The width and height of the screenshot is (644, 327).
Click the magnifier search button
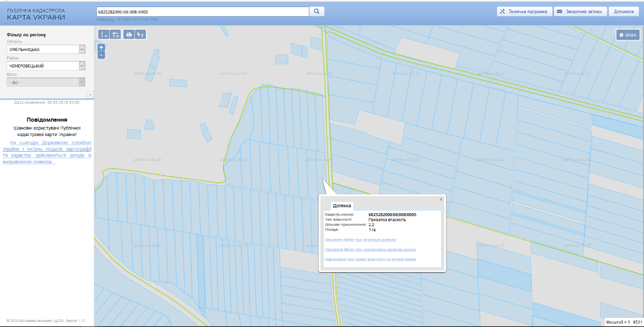pos(317,11)
